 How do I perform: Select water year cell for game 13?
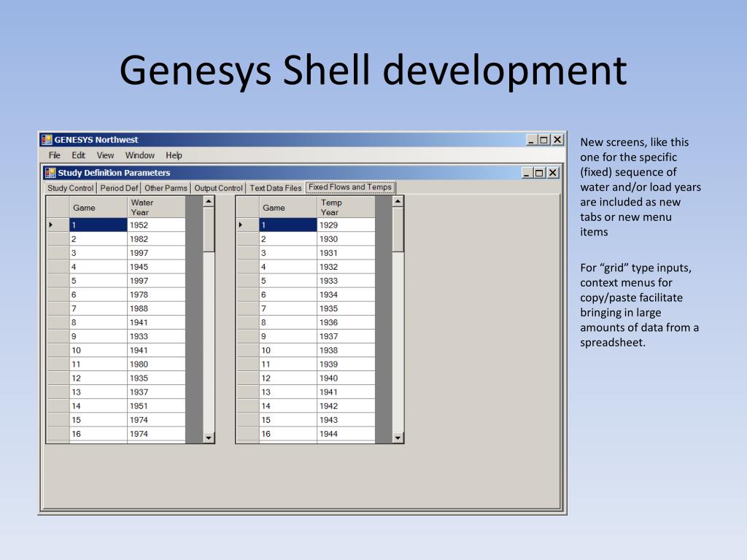[156, 392]
